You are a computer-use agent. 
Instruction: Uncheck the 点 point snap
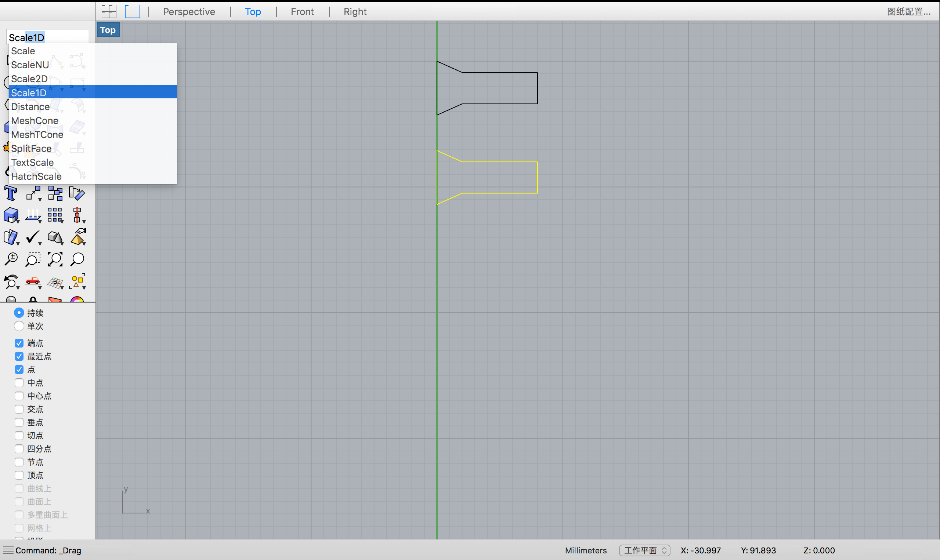point(19,370)
